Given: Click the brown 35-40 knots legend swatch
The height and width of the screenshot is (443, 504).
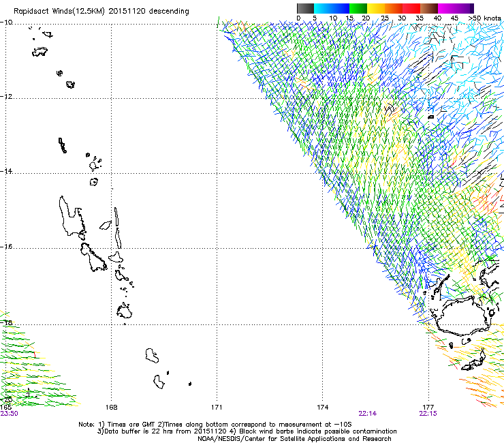Looking at the screenshot, I should click(x=429, y=8).
